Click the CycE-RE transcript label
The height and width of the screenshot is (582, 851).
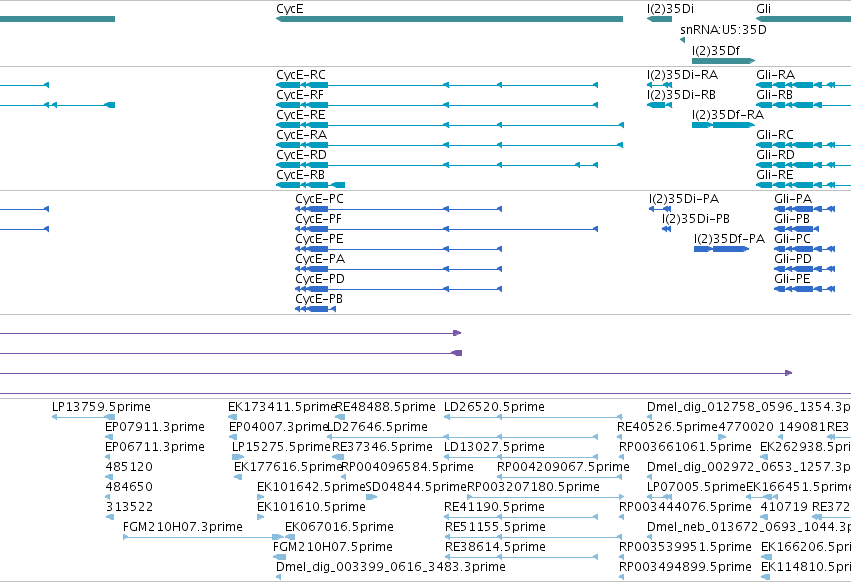[301, 115]
